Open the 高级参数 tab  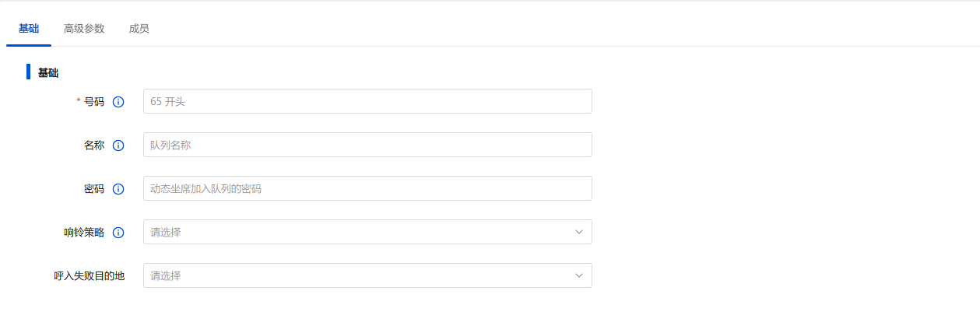(84, 29)
